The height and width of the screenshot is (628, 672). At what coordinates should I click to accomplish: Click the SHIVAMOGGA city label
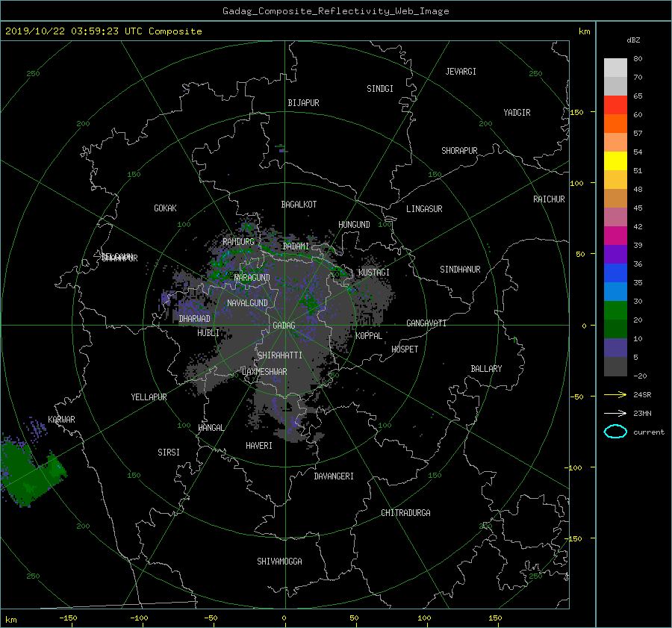[279, 561]
